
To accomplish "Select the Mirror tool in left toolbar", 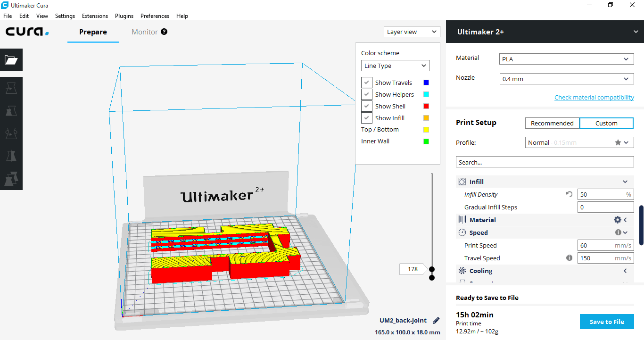I will click(11, 157).
